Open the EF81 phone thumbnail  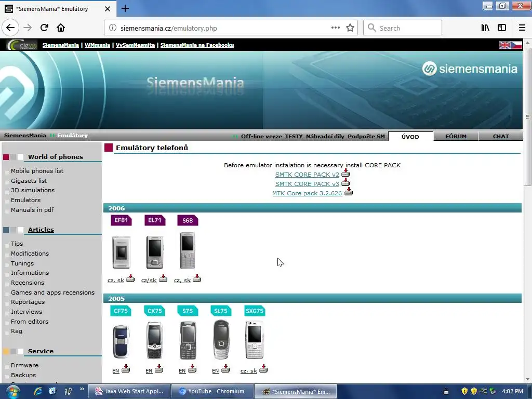click(121, 252)
